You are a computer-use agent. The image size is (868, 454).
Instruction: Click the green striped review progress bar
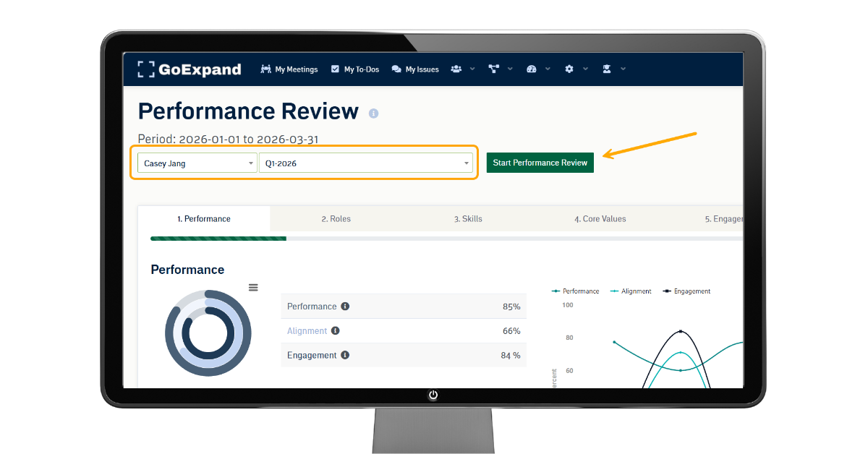[x=218, y=238]
